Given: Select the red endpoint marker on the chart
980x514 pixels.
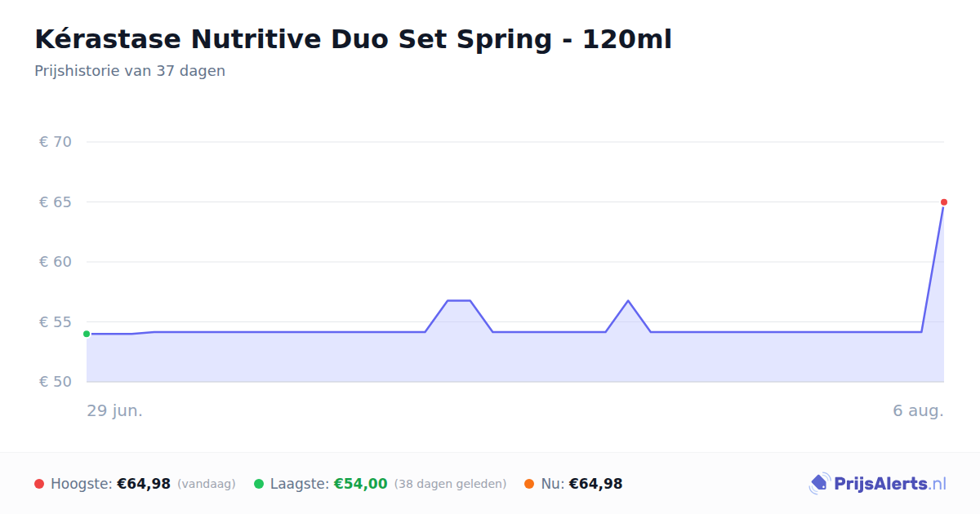Looking at the screenshot, I should (944, 202).
